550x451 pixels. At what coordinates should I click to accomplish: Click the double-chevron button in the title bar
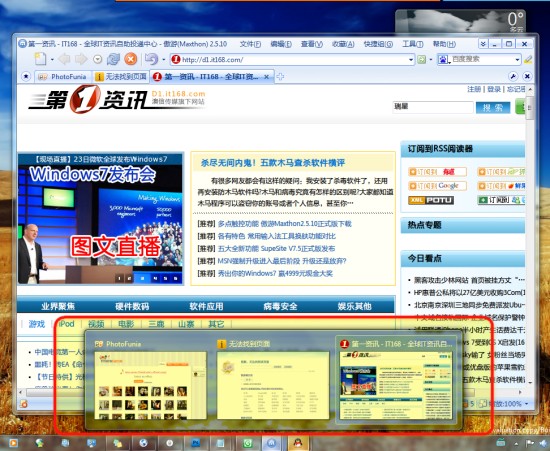point(483,44)
